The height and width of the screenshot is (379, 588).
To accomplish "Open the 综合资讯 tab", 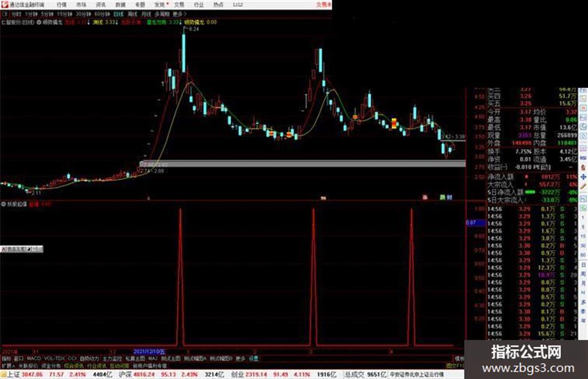I will tap(74, 365).
